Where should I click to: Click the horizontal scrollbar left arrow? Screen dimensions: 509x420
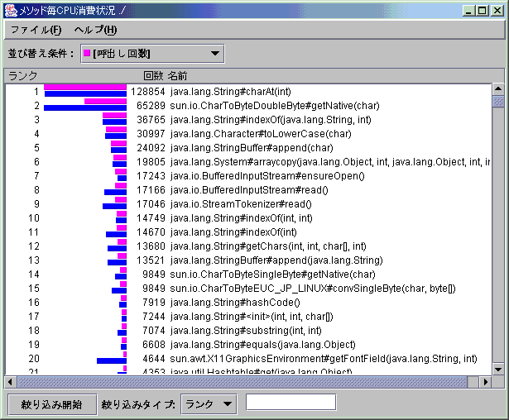point(10,382)
